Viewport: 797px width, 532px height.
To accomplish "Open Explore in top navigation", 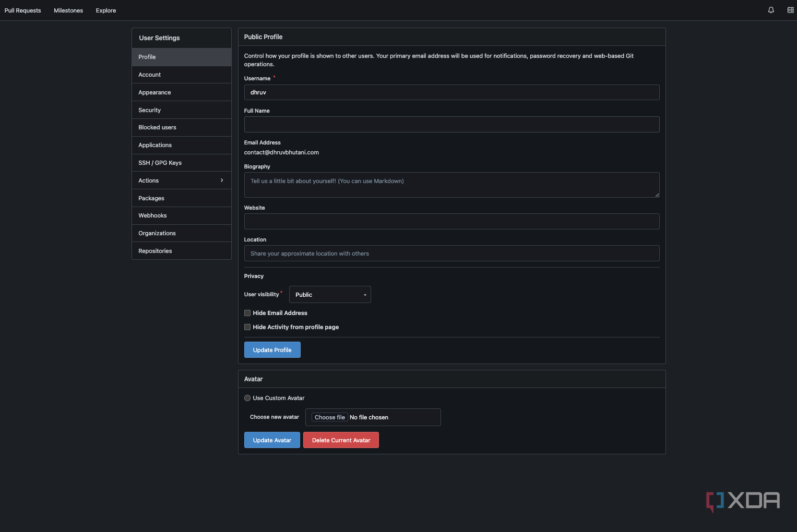I will (x=106, y=10).
